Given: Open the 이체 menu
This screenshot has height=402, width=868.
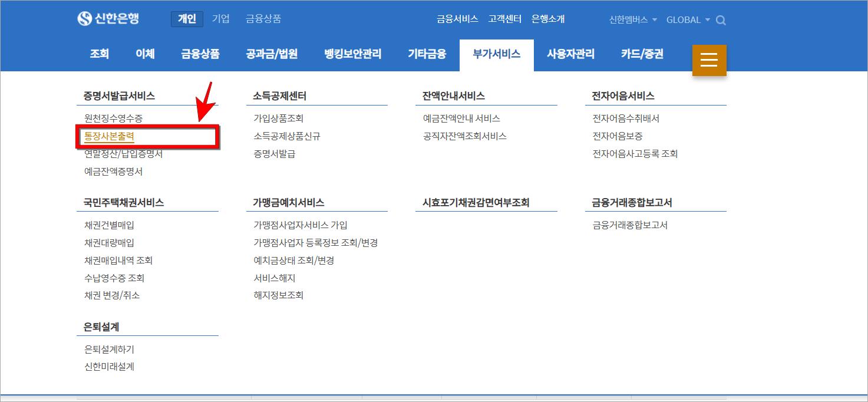Looking at the screenshot, I should tap(145, 53).
